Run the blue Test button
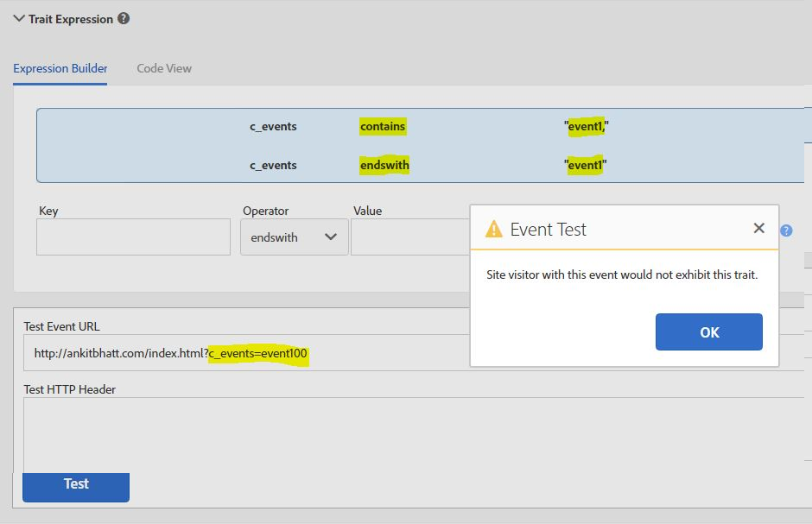This screenshot has width=812, height=524. (x=76, y=484)
